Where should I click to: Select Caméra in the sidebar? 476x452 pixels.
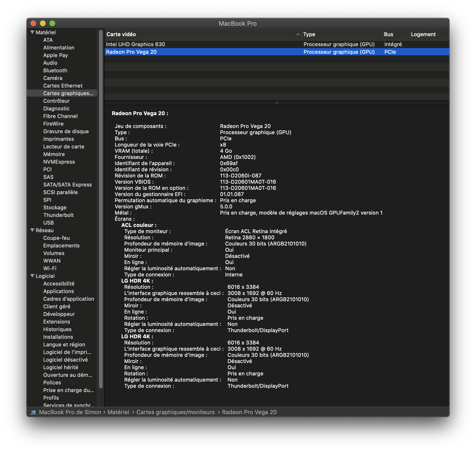point(53,78)
